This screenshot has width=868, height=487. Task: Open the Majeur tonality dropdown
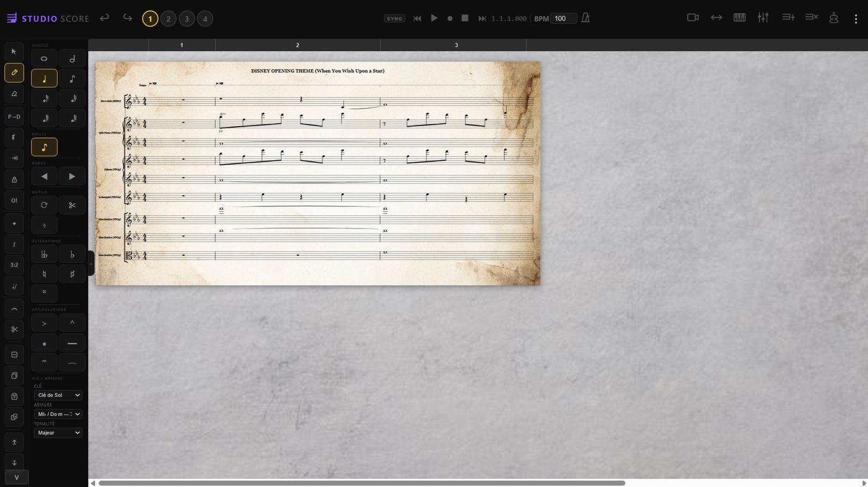click(x=58, y=433)
